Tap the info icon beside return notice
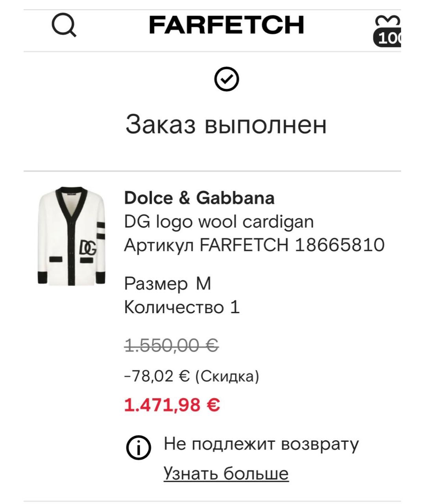425x504 pixels. tap(138, 448)
